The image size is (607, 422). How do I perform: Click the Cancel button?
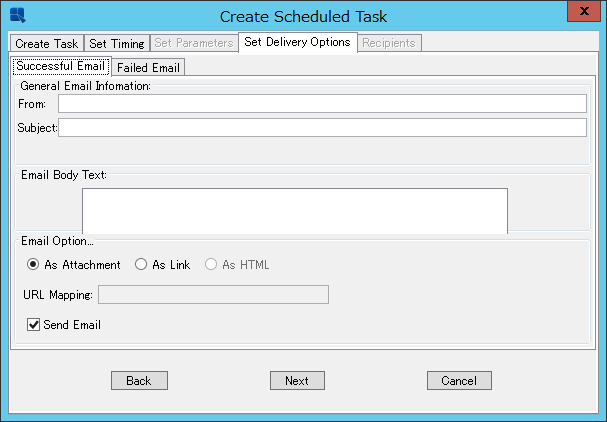pos(460,381)
